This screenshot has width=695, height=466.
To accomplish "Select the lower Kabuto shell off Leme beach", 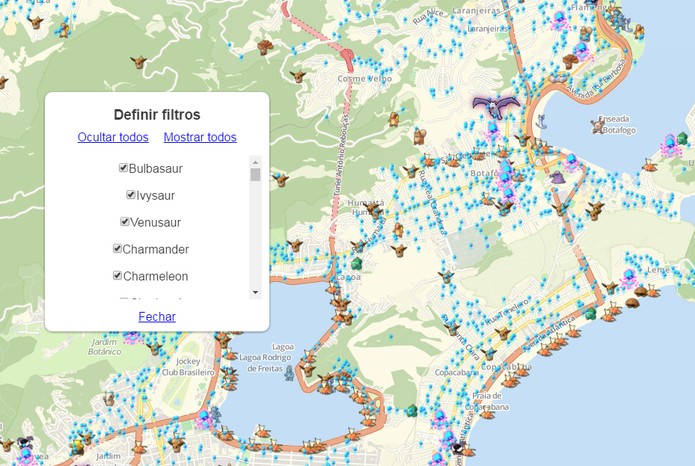I will [632, 303].
